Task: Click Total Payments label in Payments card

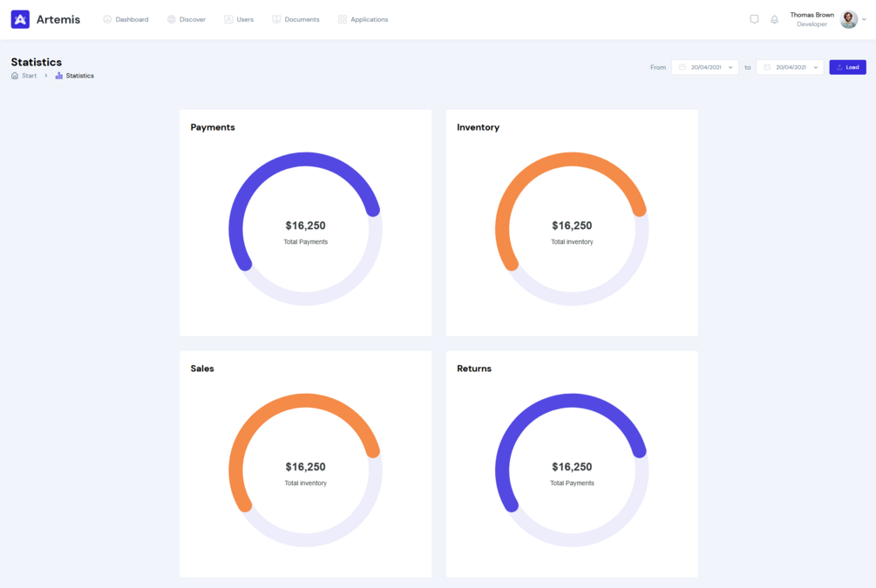Action: point(306,242)
